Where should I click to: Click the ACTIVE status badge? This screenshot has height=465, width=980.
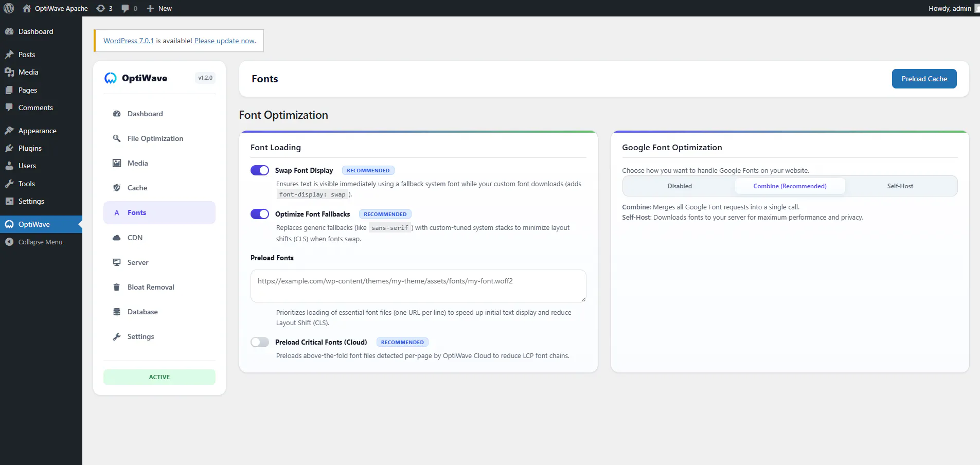click(x=159, y=377)
